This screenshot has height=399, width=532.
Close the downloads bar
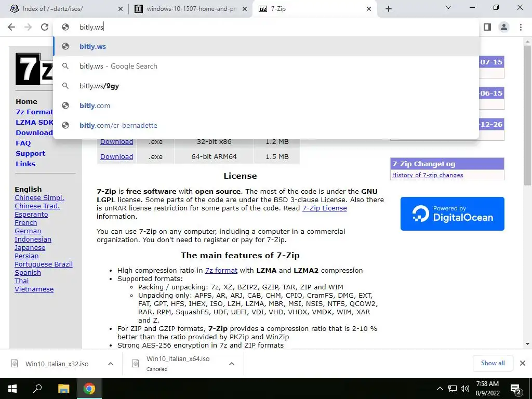point(523,363)
